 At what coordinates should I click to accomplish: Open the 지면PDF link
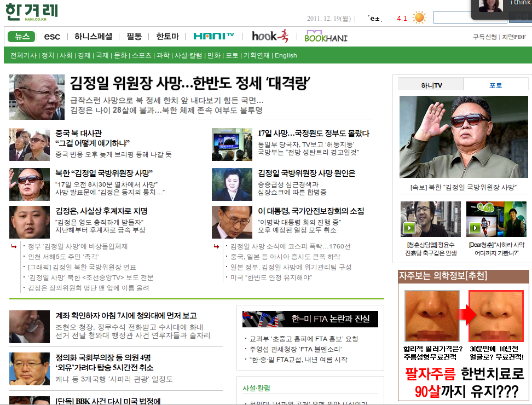tap(513, 37)
